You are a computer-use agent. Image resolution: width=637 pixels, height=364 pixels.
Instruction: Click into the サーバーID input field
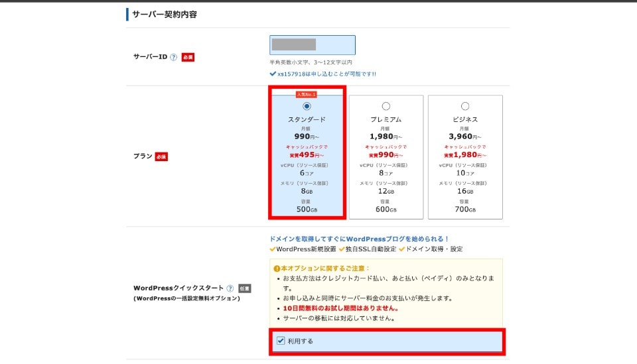tap(313, 45)
